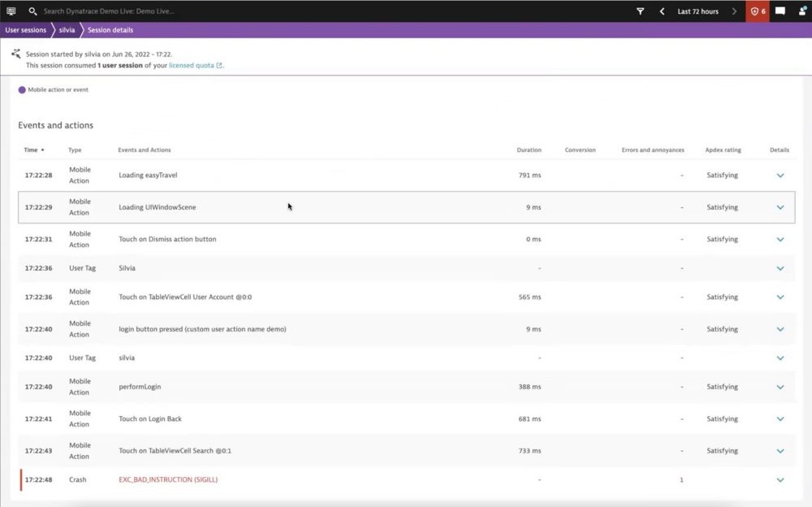The height and width of the screenshot is (507, 812).
Task: Expand details for TableViewCell Search row
Action: pos(780,451)
